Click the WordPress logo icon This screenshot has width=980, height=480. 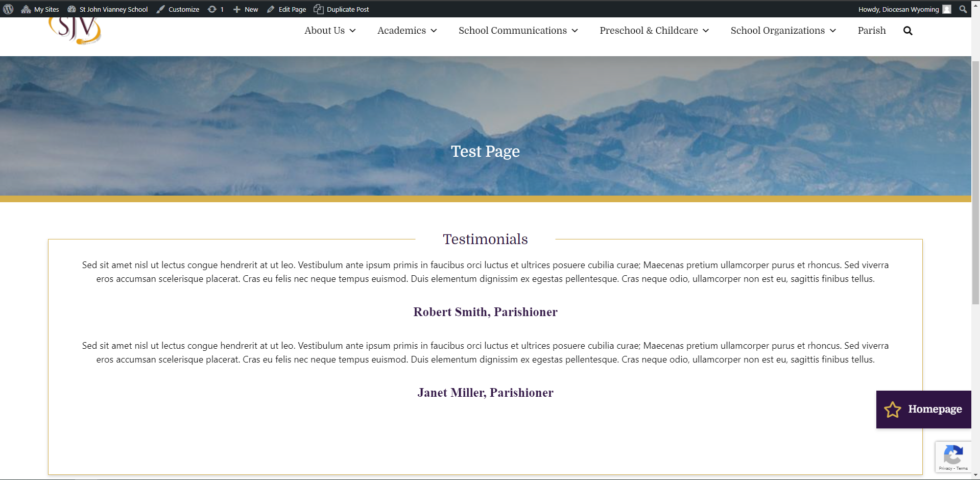point(8,9)
